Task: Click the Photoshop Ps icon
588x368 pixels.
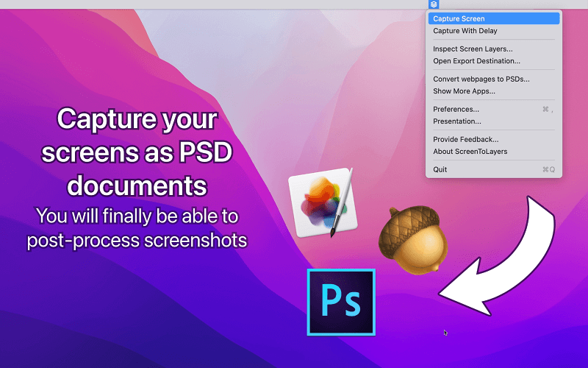Action: click(341, 302)
